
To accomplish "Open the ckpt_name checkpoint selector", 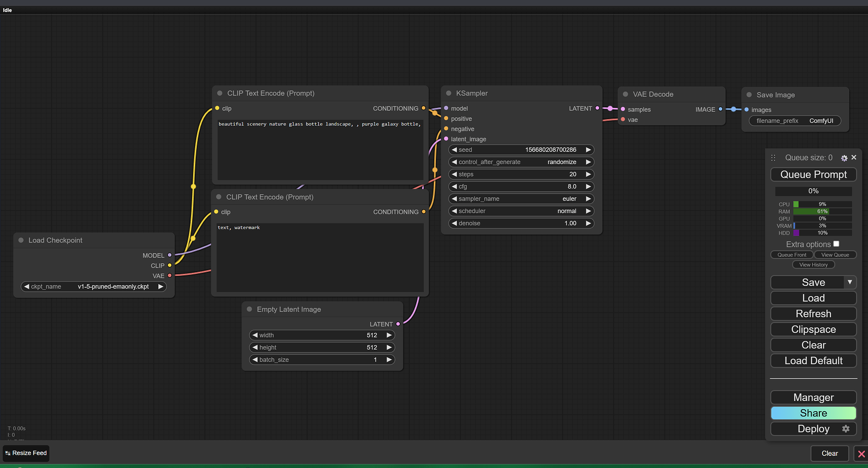I will tap(94, 286).
